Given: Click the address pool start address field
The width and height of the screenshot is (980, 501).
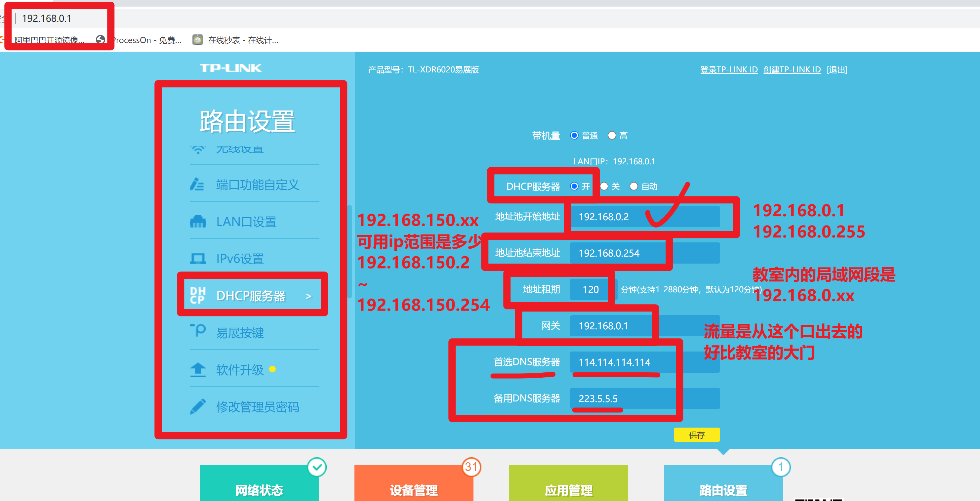Looking at the screenshot, I should pos(645,217).
